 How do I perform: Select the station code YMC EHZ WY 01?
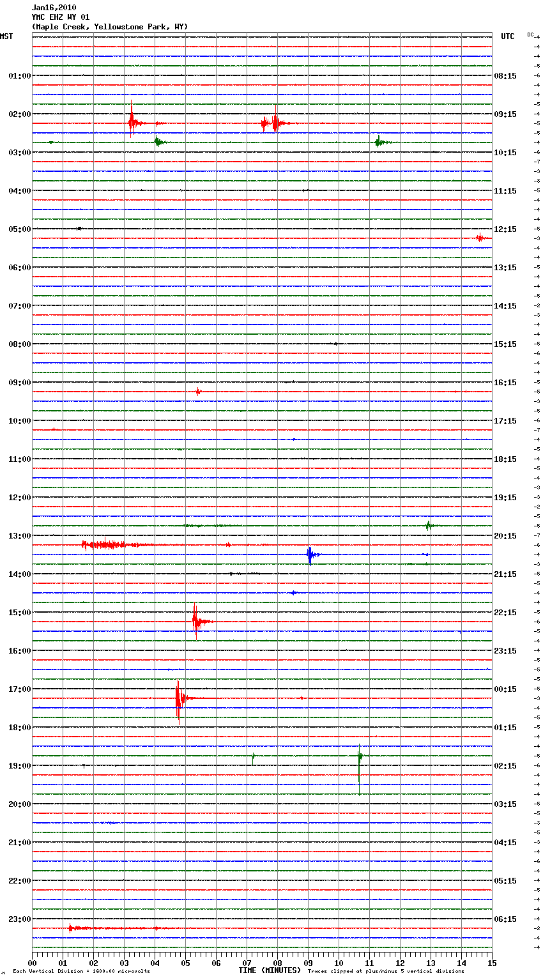(x=60, y=17)
